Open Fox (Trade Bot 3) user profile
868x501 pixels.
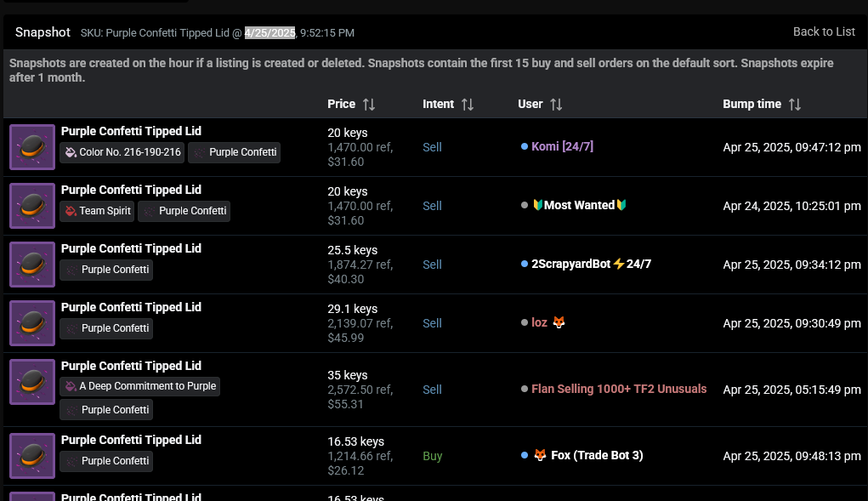click(588, 456)
